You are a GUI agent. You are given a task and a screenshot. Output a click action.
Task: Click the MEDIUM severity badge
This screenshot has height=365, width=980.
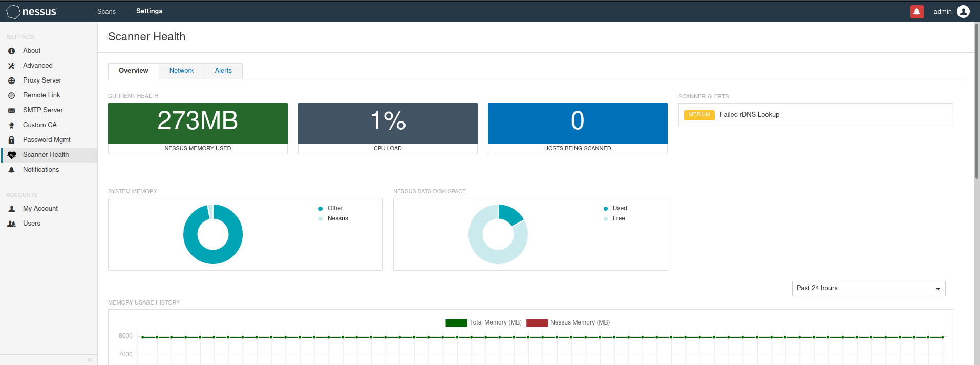(699, 115)
